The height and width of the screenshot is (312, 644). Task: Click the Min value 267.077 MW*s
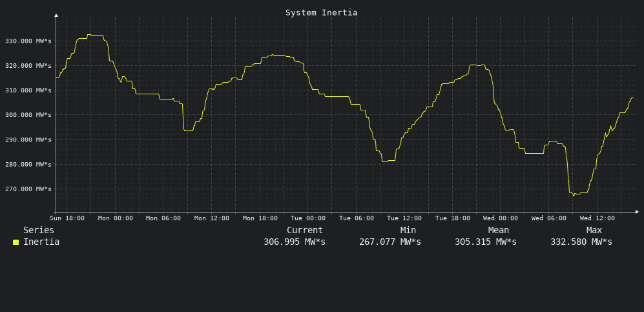coord(390,242)
